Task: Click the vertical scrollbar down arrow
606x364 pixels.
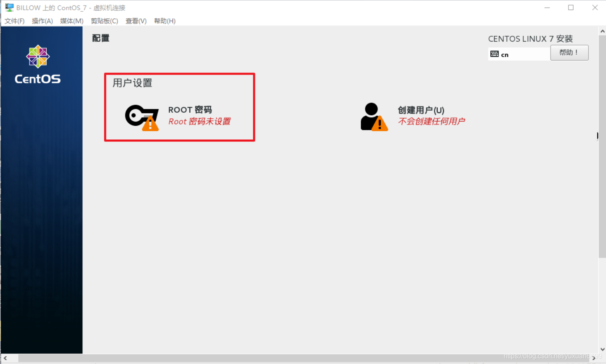Action: [602, 349]
